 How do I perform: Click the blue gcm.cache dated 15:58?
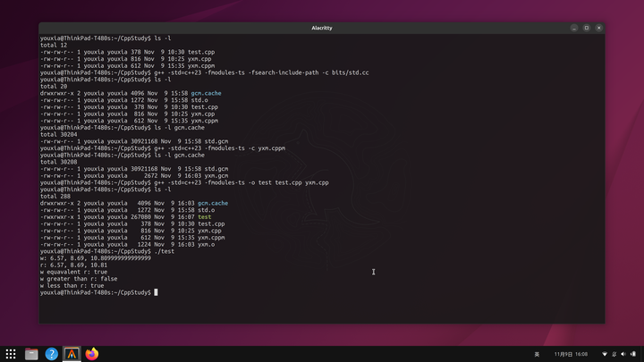click(207, 93)
